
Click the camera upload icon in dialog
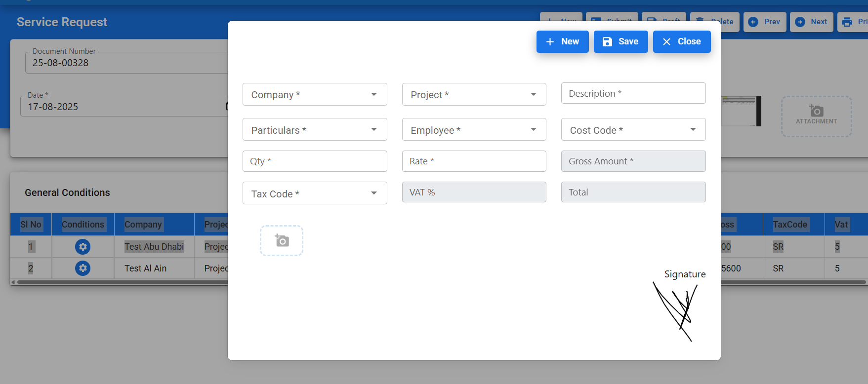[x=282, y=240]
